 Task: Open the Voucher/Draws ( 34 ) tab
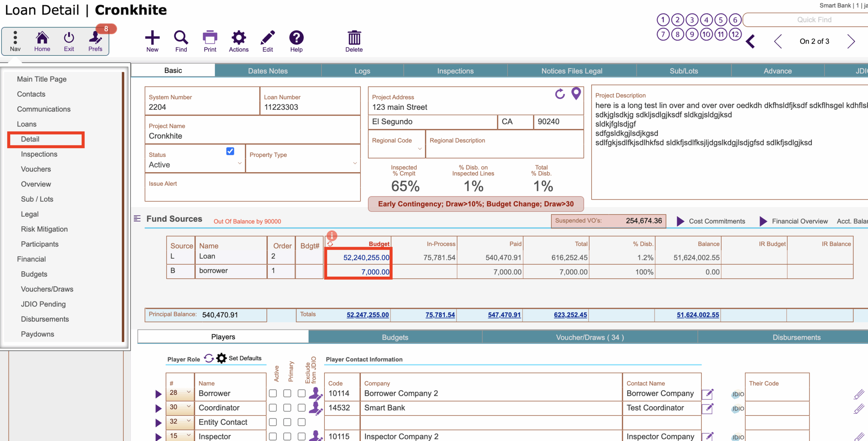[x=590, y=337]
